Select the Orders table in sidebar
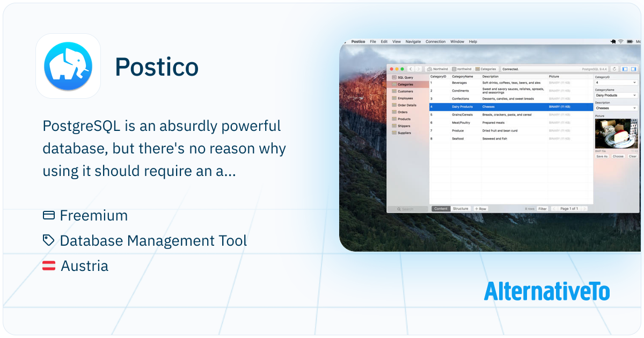The image size is (644, 338). [408, 112]
